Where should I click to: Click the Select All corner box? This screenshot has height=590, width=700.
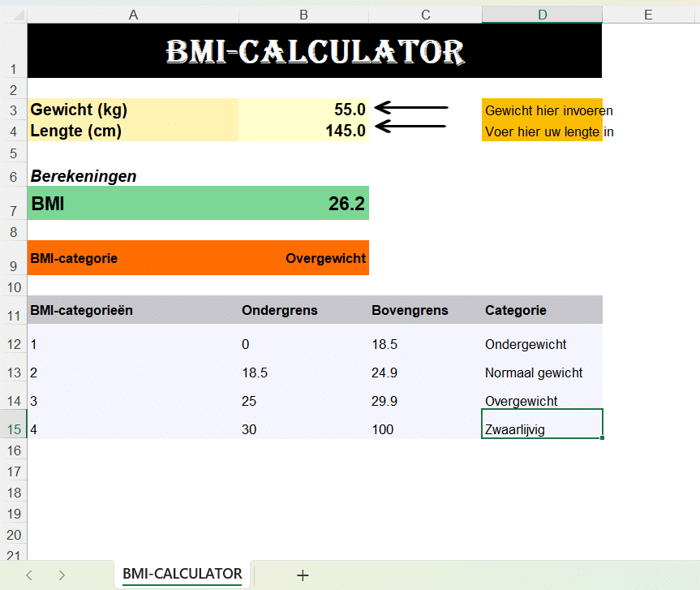(x=13, y=15)
